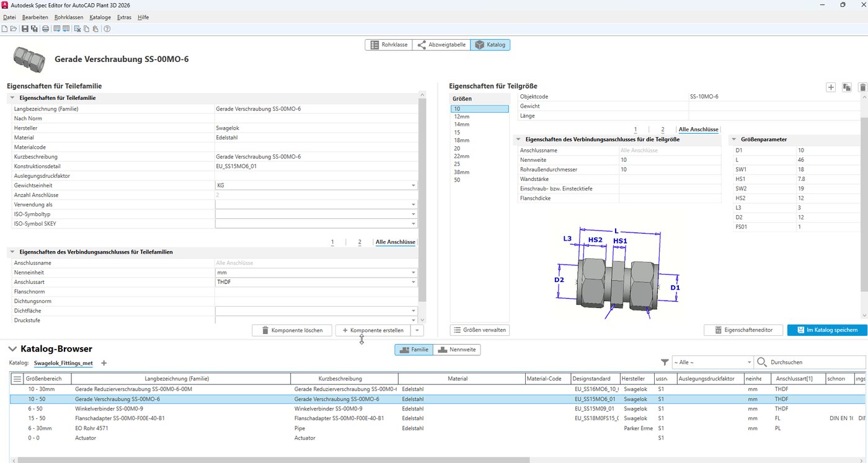Open the Eigenschafteneditor
Screen dimensions: 868x463
(743, 330)
